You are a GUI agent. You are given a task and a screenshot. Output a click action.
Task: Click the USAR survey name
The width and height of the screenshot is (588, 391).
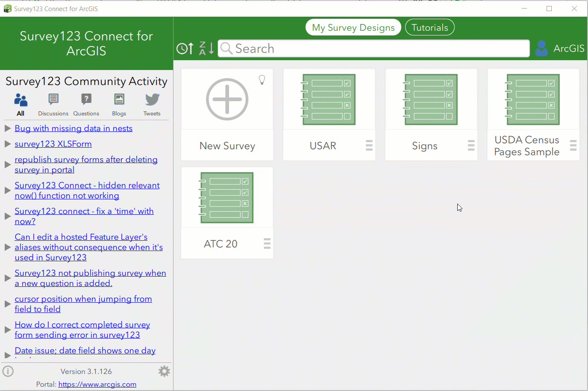click(x=323, y=146)
